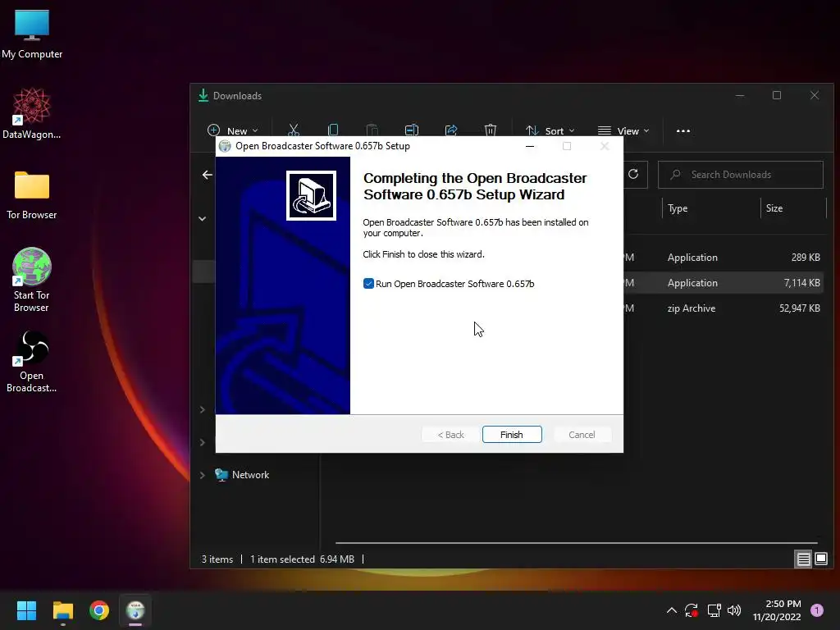Image resolution: width=840 pixels, height=630 pixels.
Task: Select the 289 KB Application row
Action: click(724, 257)
